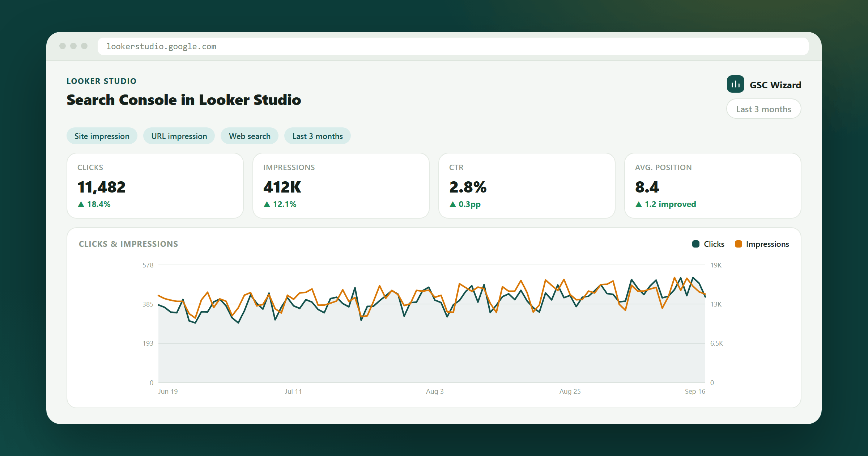Screen dimensions: 868x456
Task: Click the lookerstudio.google.com address bar
Action: [x=453, y=46]
